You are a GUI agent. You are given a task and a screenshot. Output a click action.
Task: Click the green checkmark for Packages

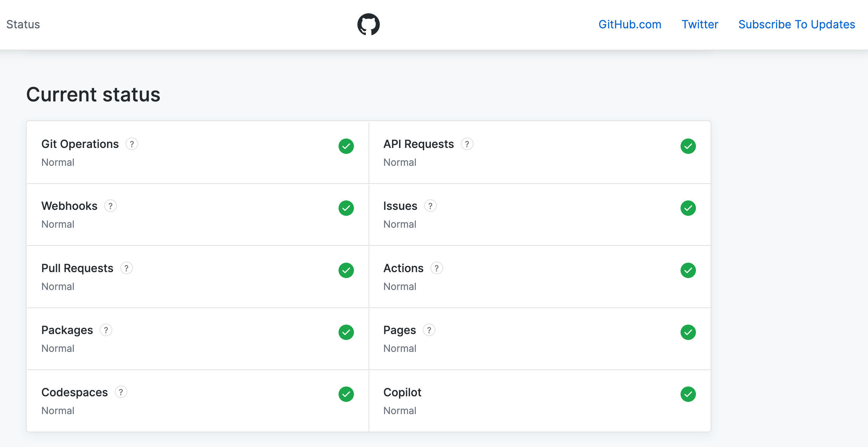pyautogui.click(x=346, y=332)
